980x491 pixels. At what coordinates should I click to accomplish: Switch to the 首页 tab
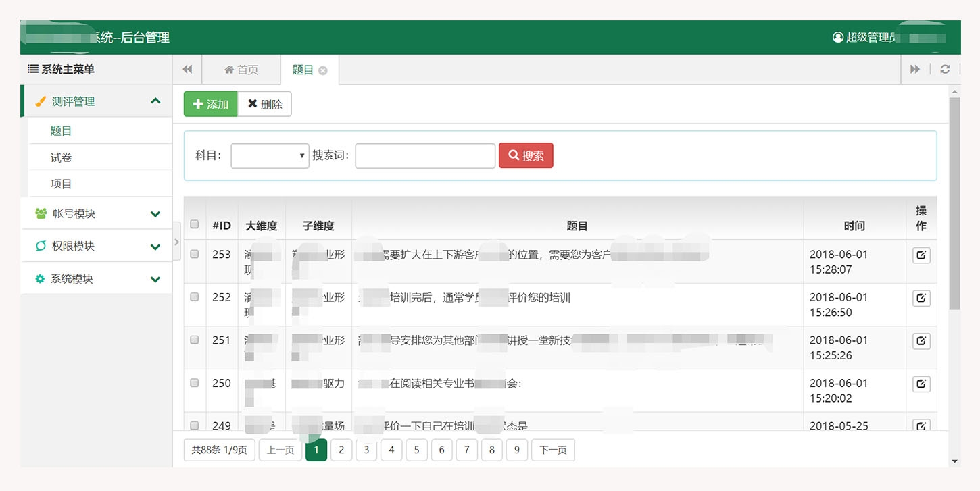(241, 70)
